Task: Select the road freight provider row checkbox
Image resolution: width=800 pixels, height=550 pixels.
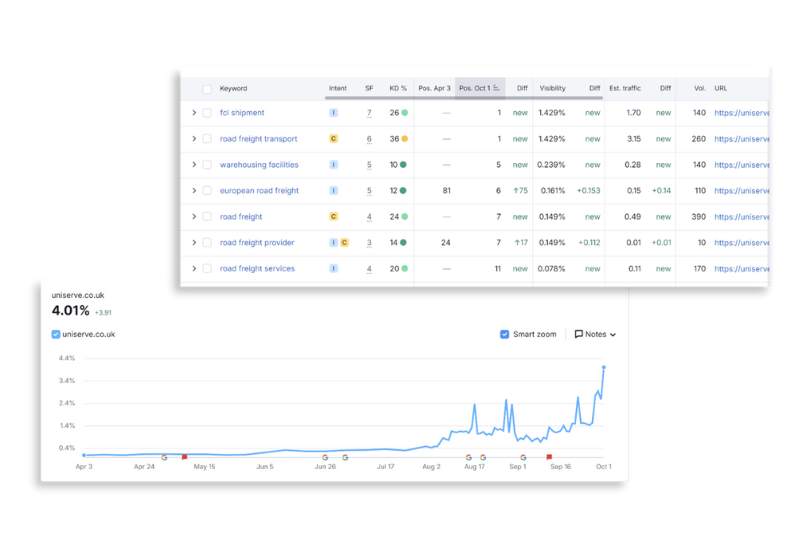Action: click(207, 243)
